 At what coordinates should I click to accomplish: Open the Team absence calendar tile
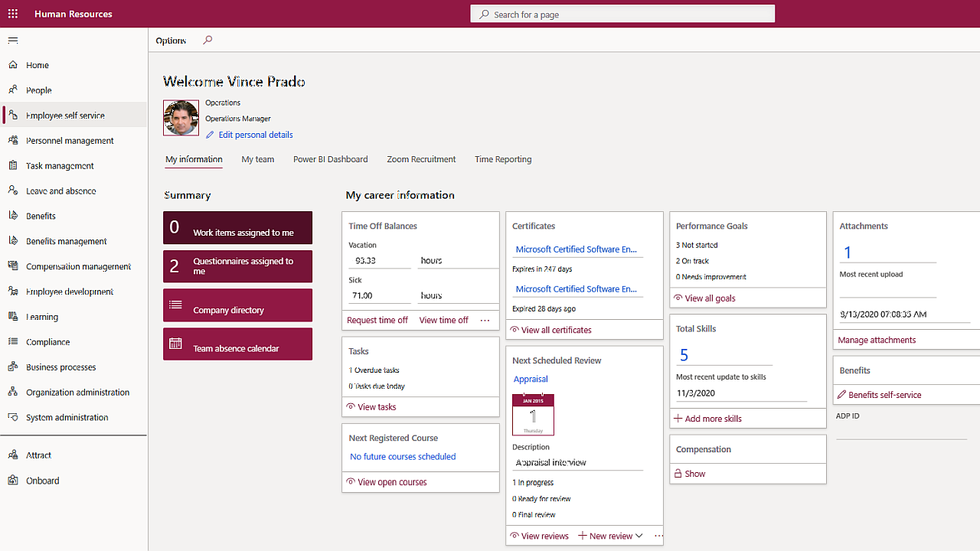tap(237, 344)
